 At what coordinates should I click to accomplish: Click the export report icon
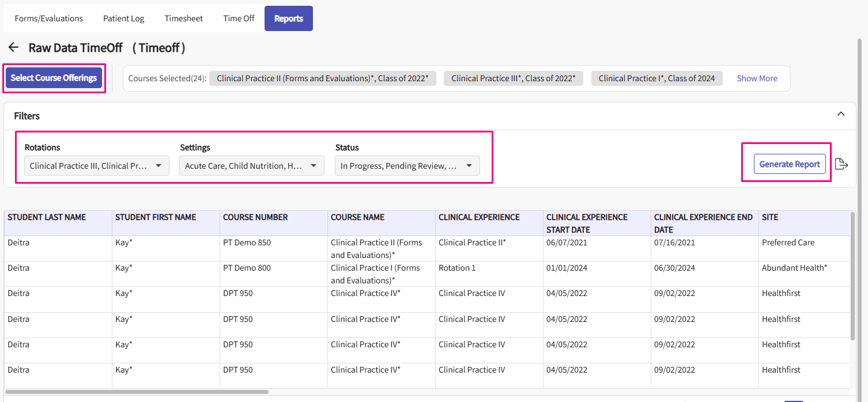coord(841,164)
